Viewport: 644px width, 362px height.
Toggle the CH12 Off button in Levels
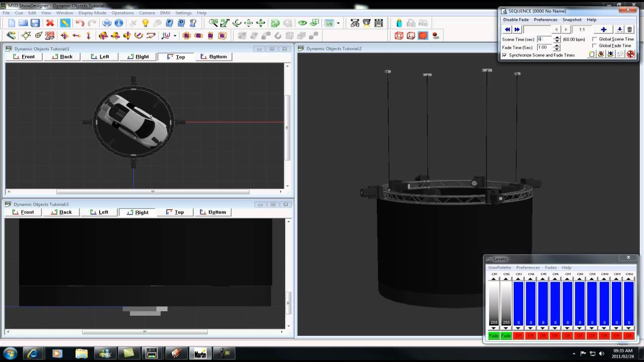pyautogui.click(x=629, y=336)
